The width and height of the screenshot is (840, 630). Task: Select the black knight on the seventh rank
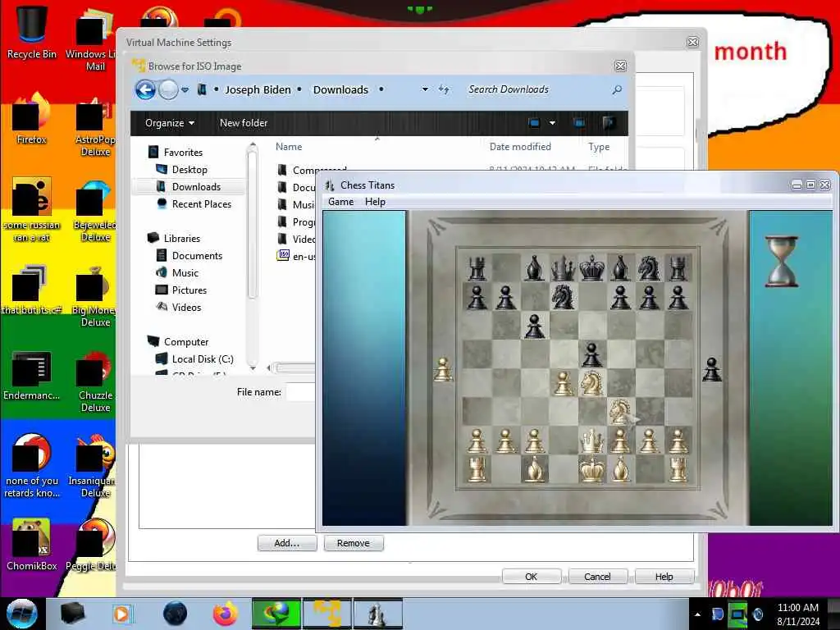coord(563,296)
